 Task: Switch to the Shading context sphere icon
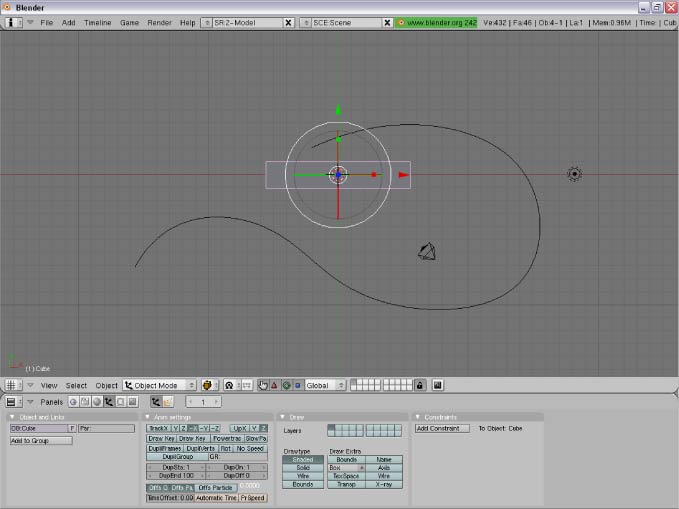click(97, 402)
